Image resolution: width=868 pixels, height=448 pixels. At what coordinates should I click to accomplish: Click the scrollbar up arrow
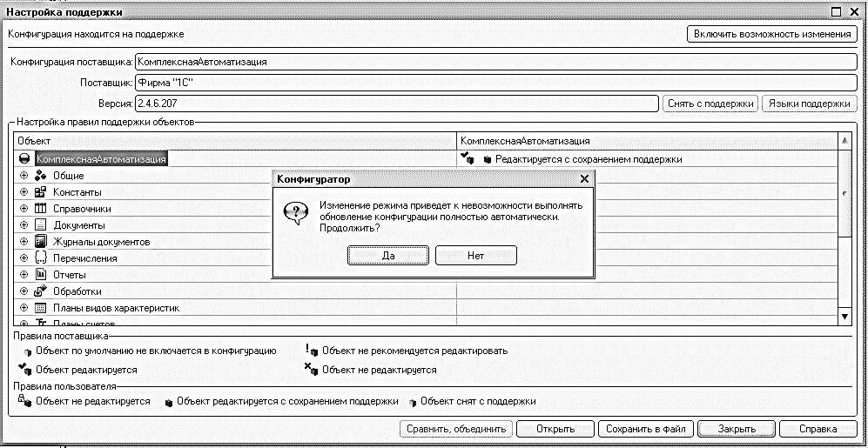tap(844, 140)
